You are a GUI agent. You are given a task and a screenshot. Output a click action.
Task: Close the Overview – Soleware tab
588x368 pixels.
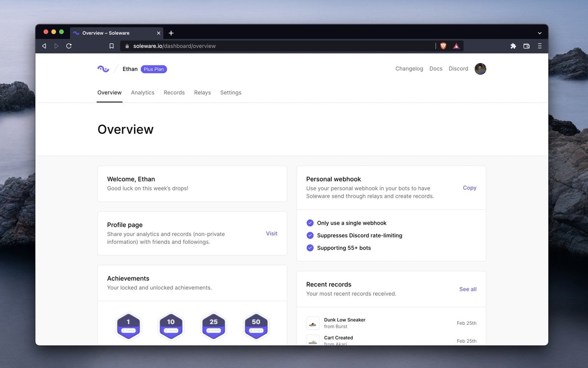(158, 33)
